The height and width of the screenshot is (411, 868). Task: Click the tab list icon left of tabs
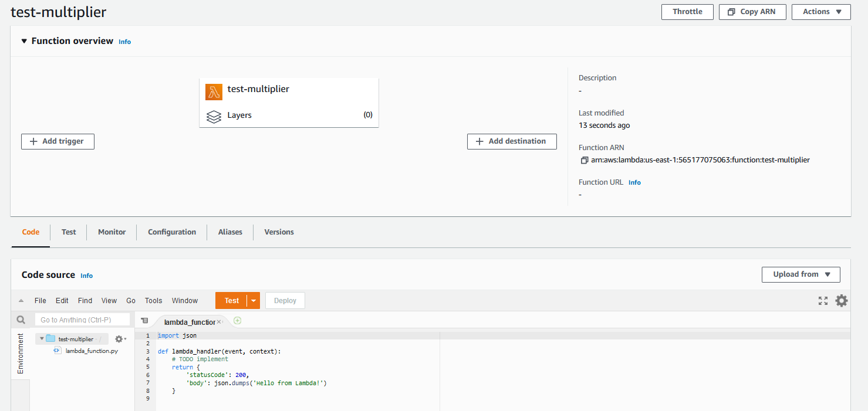(x=144, y=321)
